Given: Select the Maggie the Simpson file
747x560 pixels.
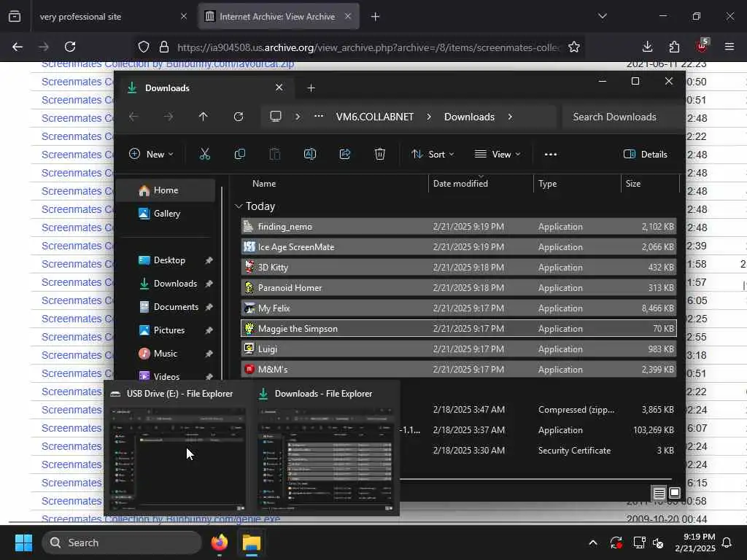Looking at the screenshot, I should pos(458,329).
